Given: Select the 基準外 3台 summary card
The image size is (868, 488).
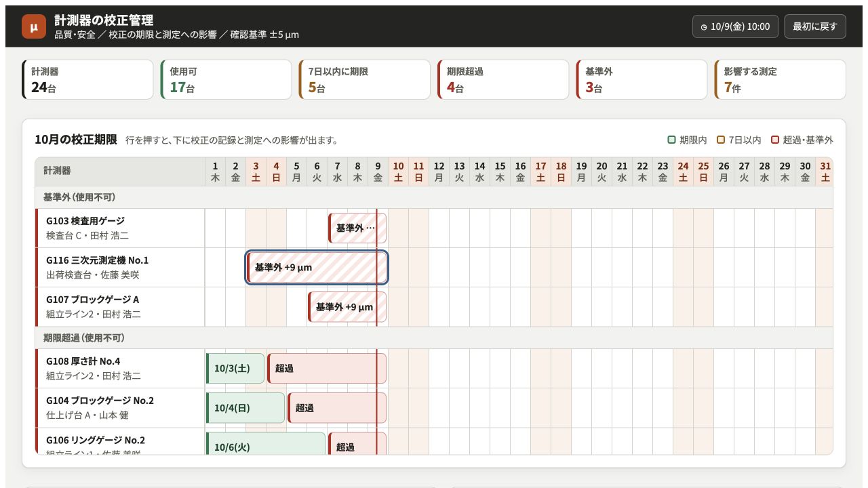Looking at the screenshot, I should click(x=642, y=79).
